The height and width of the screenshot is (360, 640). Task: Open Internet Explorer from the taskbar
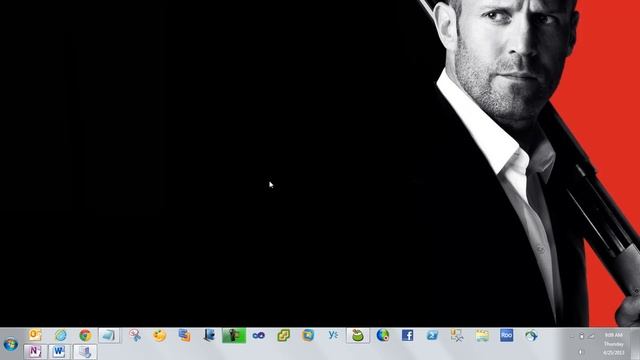(x=60, y=336)
